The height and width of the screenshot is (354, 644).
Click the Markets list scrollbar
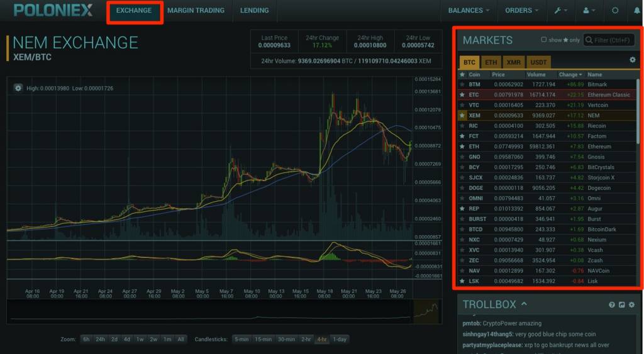(x=638, y=111)
